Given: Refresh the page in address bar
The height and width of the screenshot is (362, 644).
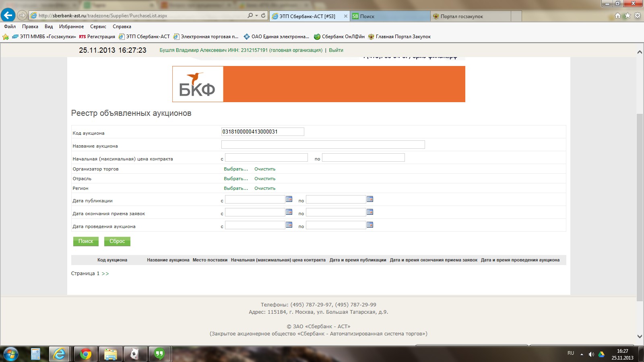Looking at the screenshot, I should pyautogui.click(x=263, y=16).
